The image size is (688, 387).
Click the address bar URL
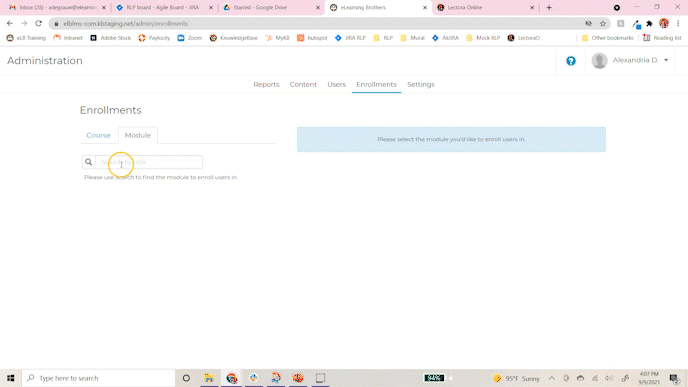coord(125,24)
